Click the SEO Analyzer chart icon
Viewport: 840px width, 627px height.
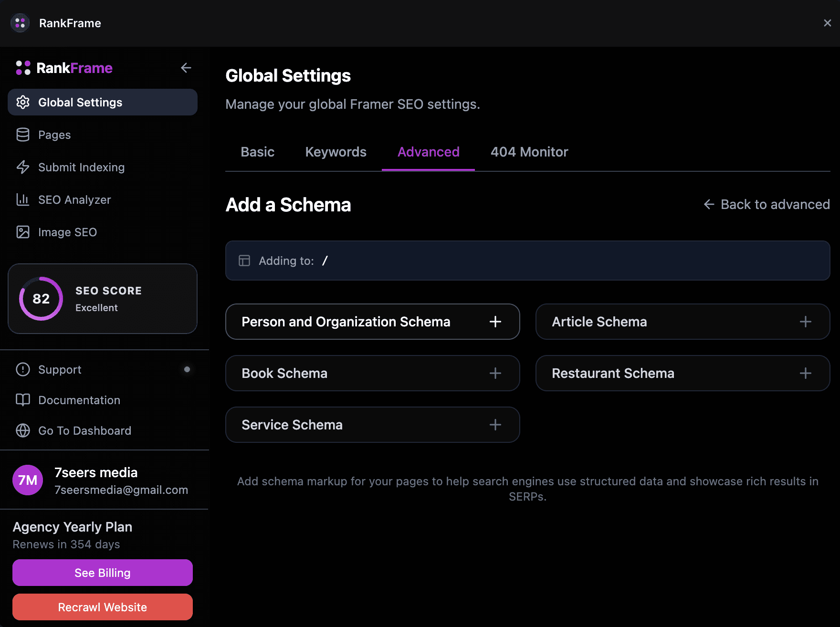[23, 199]
